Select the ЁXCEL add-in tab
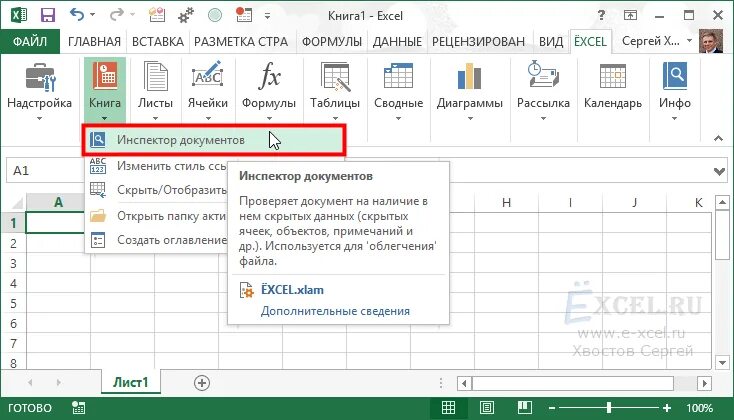This screenshot has height=420, width=734. coord(590,42)
